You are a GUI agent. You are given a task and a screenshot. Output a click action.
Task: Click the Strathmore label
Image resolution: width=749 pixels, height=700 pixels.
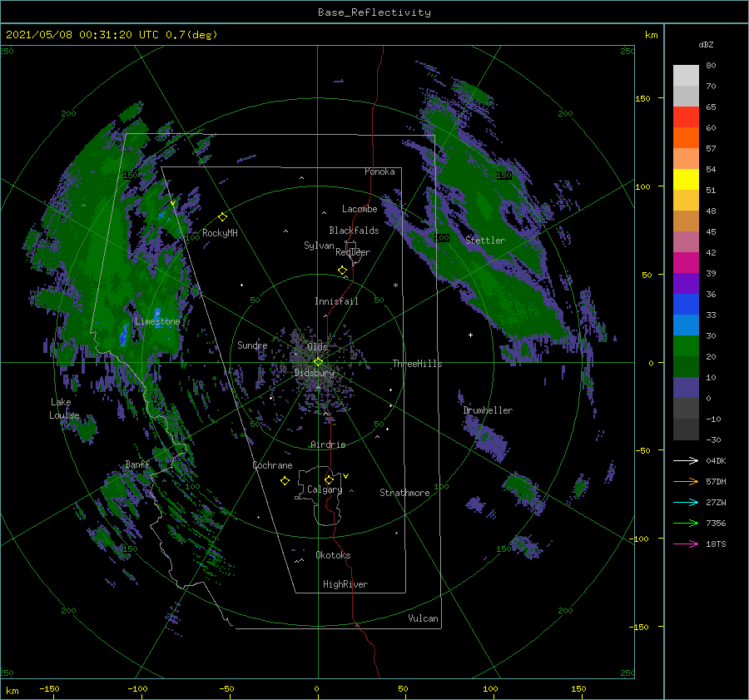tap(404, 493)
